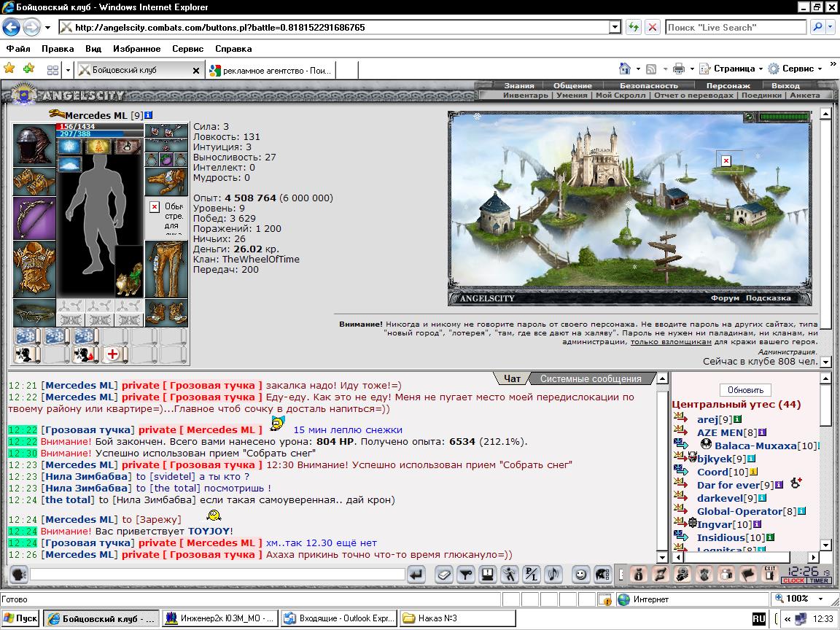Viewport: 840px width, 630px height.
Task: Open the Персонаж menu
Action: point(728,85)
